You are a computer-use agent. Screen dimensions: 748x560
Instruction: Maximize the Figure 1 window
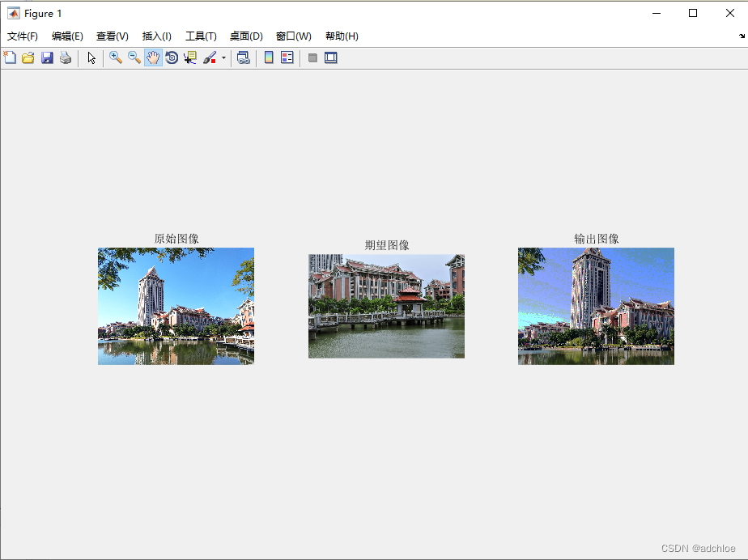[693, 14]
